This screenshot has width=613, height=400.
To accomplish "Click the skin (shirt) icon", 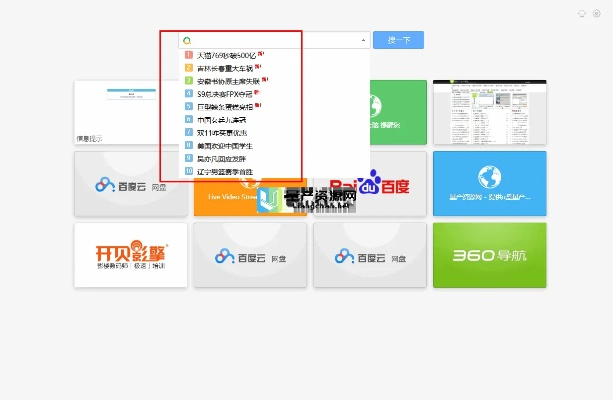I will click(x=580, y=13).
